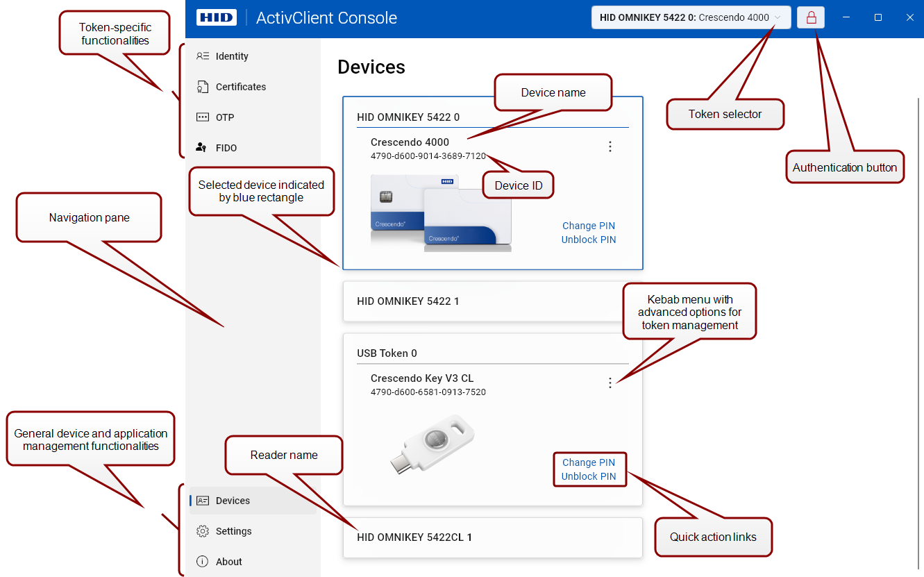Viewport: 924px width, 577px height.
Task: Select the HID OMNIKEY 5422 1 reader card
Action: coord(493,301)
